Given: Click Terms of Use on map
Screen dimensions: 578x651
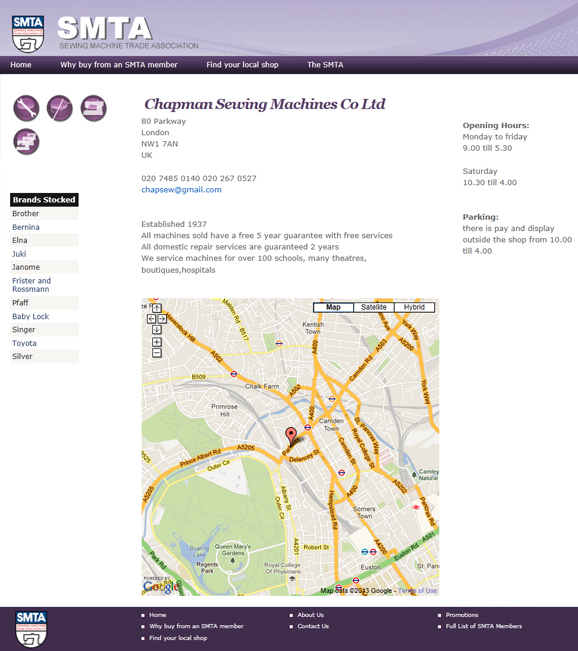Looking at the screenshot, I should (417, 590).
